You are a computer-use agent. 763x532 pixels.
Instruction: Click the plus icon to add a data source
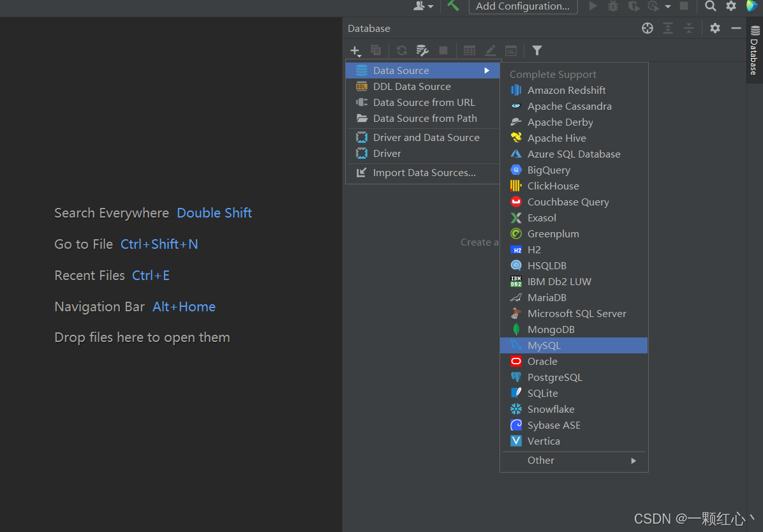point(355,50)
